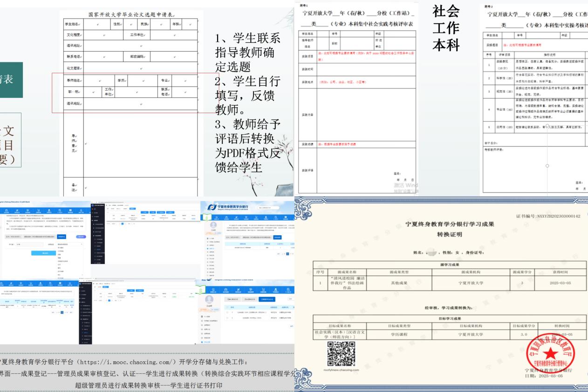Click the wide light-blue submit button under the dropdown

point(44,253)
